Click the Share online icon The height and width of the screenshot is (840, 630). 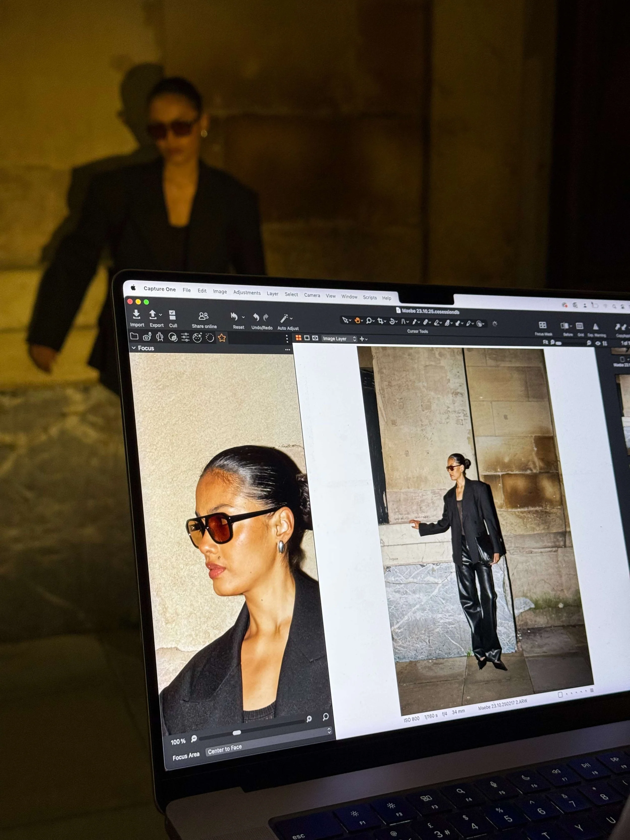(204, 317)
